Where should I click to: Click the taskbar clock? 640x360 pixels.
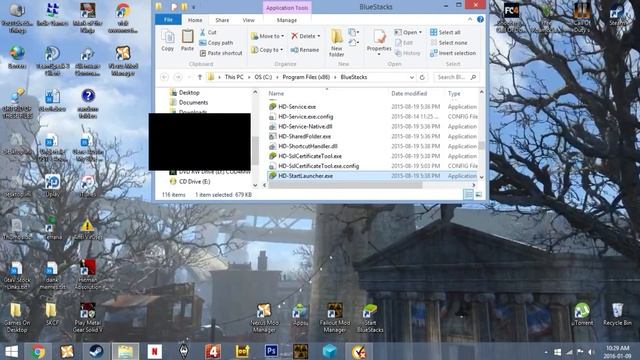[617, 352]
